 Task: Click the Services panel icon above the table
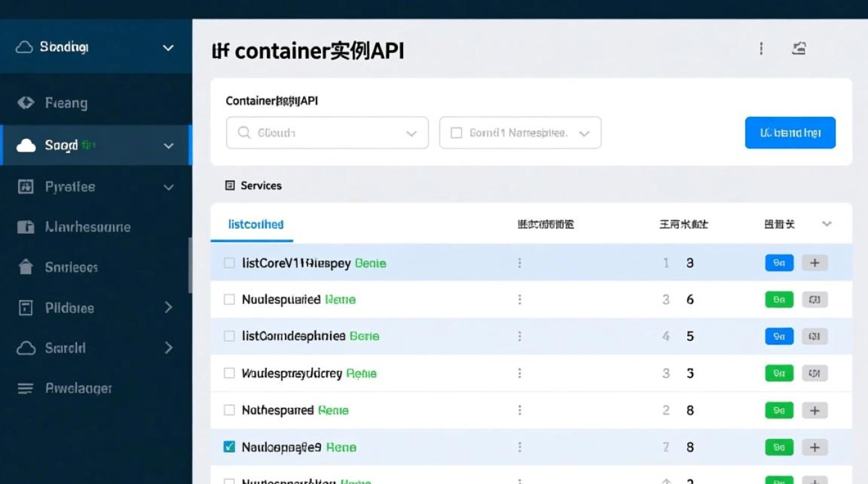(231, 185)
